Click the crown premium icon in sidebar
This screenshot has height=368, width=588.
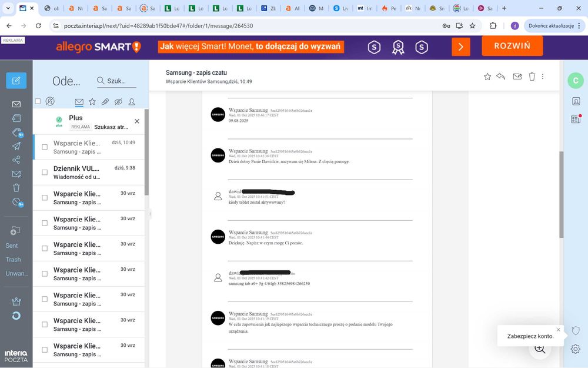[x=16, y=301]
